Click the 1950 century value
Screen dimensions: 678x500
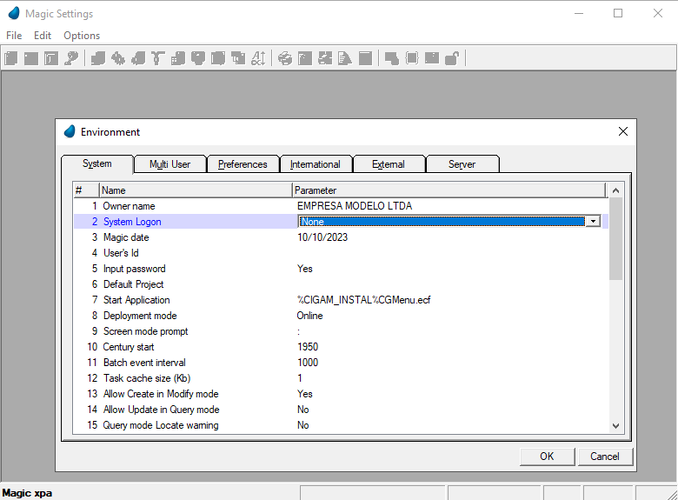coord(308,347)
